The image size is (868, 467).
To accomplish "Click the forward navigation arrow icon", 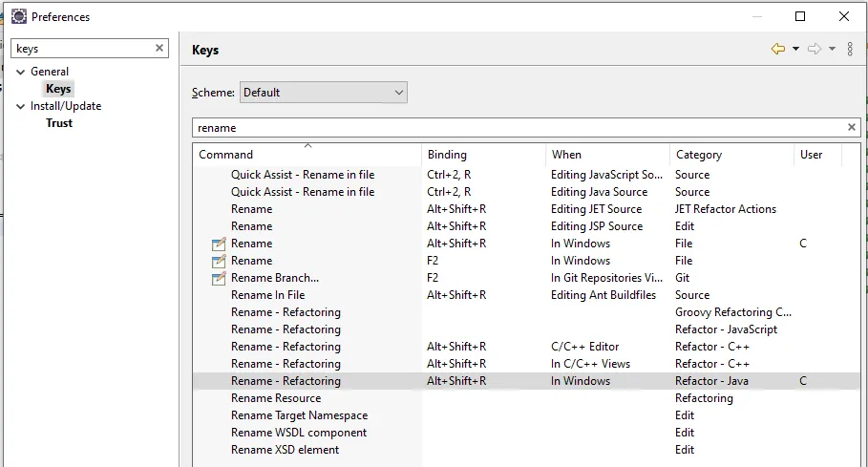I will coord(814,49).
